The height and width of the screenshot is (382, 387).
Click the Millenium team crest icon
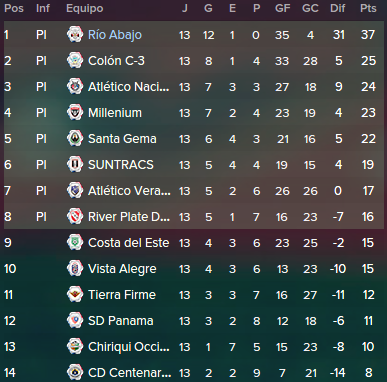click(75, 113)
